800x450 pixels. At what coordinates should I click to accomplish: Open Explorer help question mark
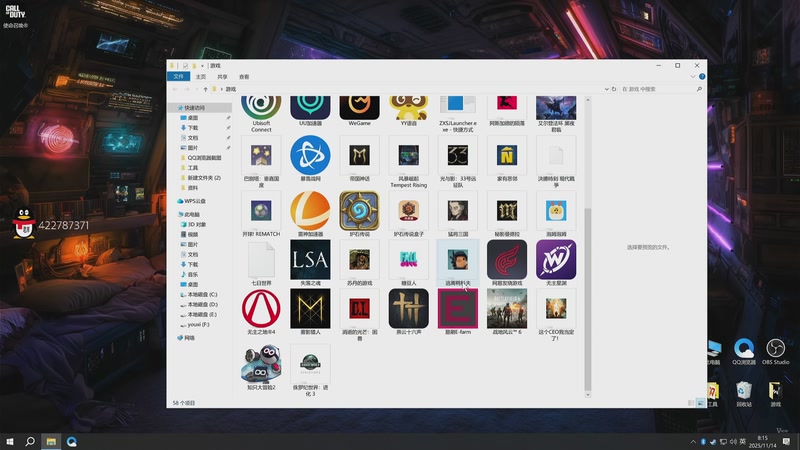click(x=702, y=77)
